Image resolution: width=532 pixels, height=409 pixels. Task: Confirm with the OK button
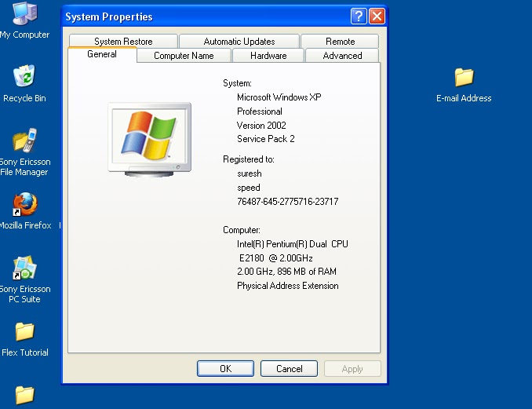pyautogui.click(x=226, y=369)
